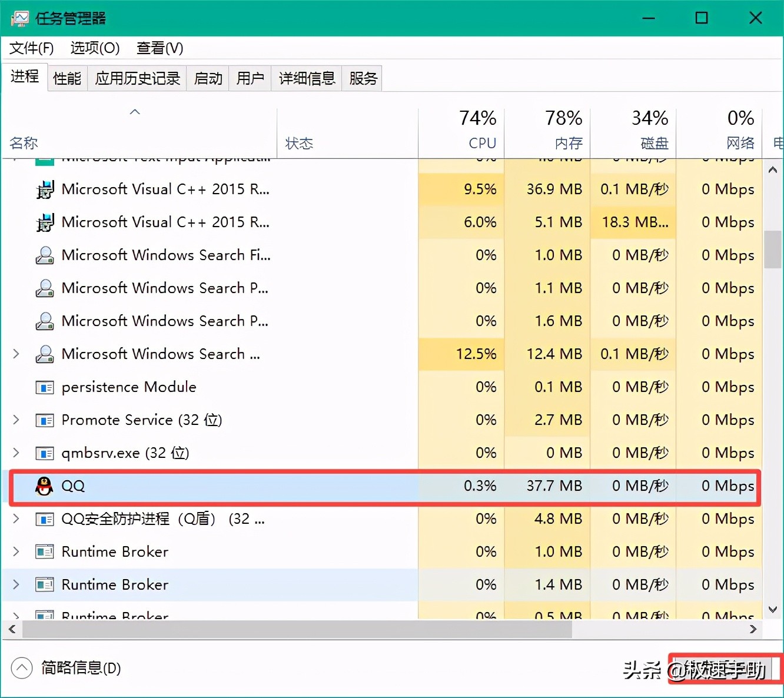
Task: Open the 查看(V) menu
Action: click(159, 48)
